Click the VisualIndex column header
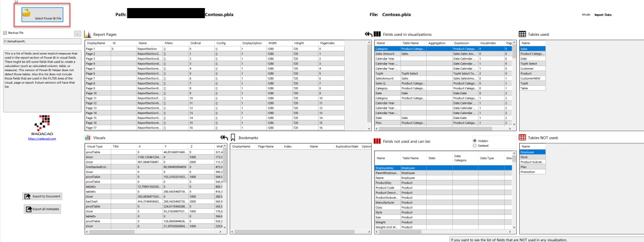 [492, 43]
